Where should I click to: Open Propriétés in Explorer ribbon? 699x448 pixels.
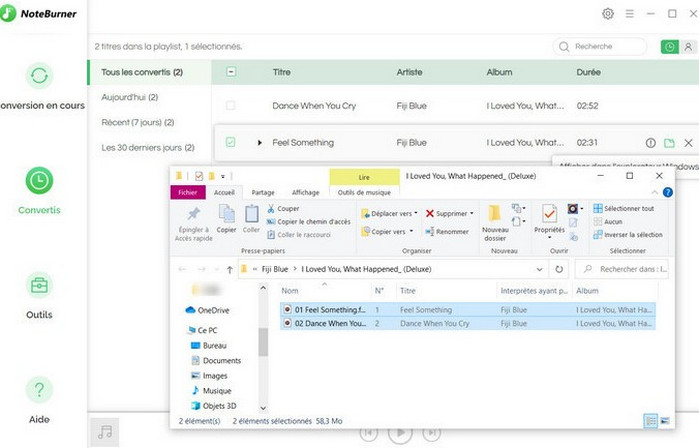549,218
